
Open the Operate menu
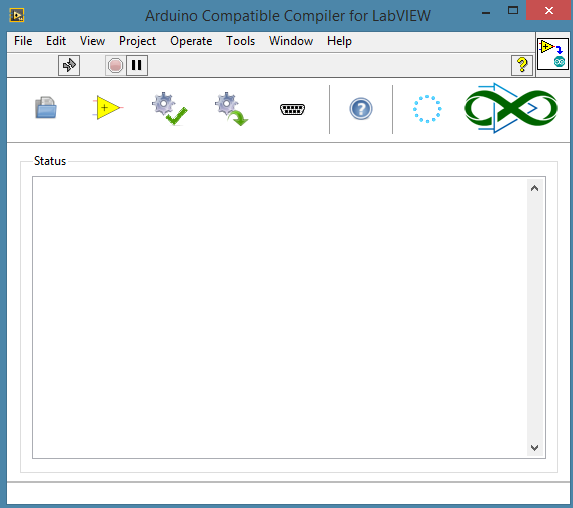tap(191, 41)
